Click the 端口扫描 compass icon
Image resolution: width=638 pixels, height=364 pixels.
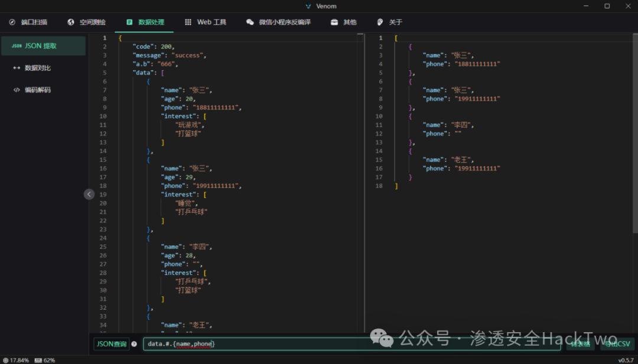tap(12, 22)
